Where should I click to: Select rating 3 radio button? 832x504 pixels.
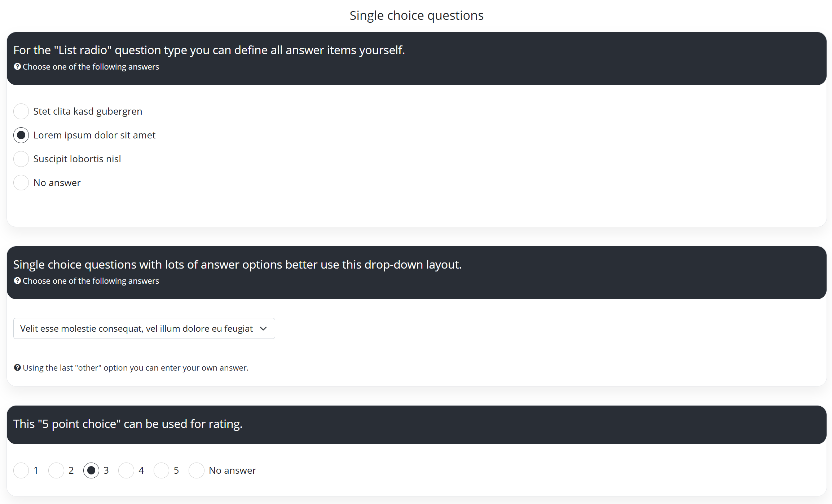pos(91,470)
